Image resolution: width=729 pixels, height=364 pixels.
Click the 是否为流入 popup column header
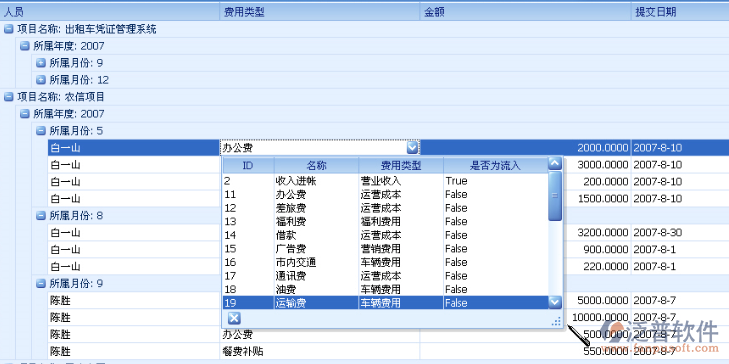(496, 165)
